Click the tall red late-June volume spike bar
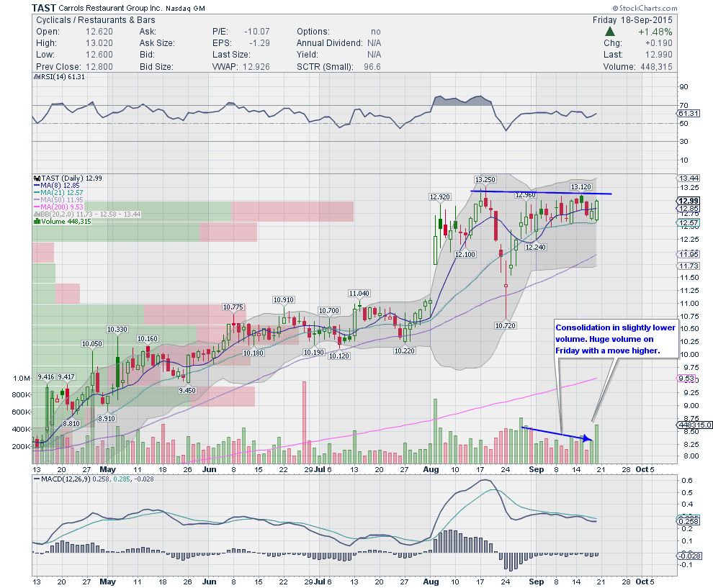The image size is (713, 588). coord(304,422)
